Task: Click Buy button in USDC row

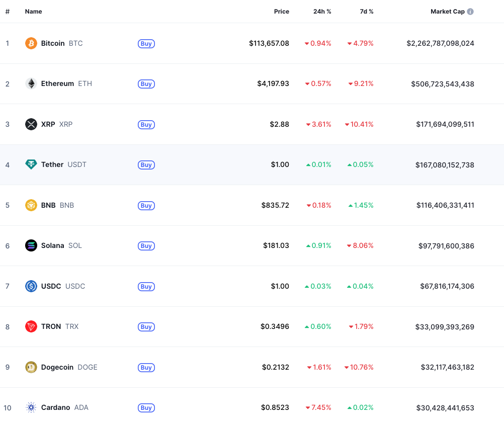Action: pos(146,287)
